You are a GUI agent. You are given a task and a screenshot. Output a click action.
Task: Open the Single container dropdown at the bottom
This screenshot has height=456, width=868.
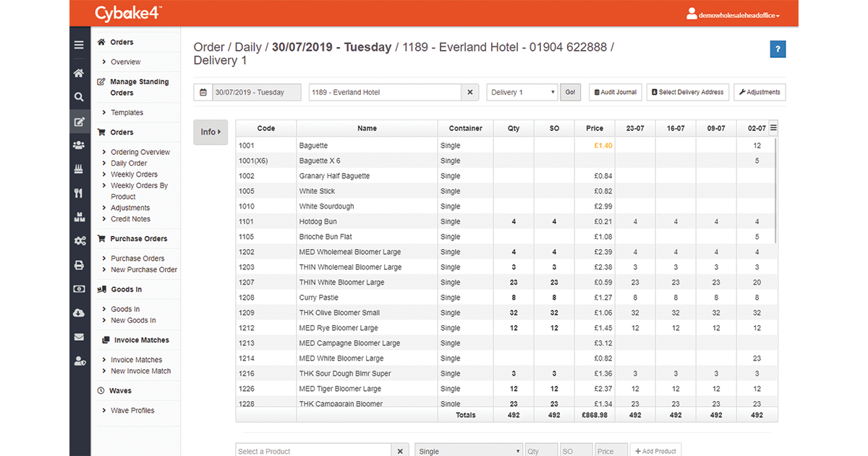(468, 450)
